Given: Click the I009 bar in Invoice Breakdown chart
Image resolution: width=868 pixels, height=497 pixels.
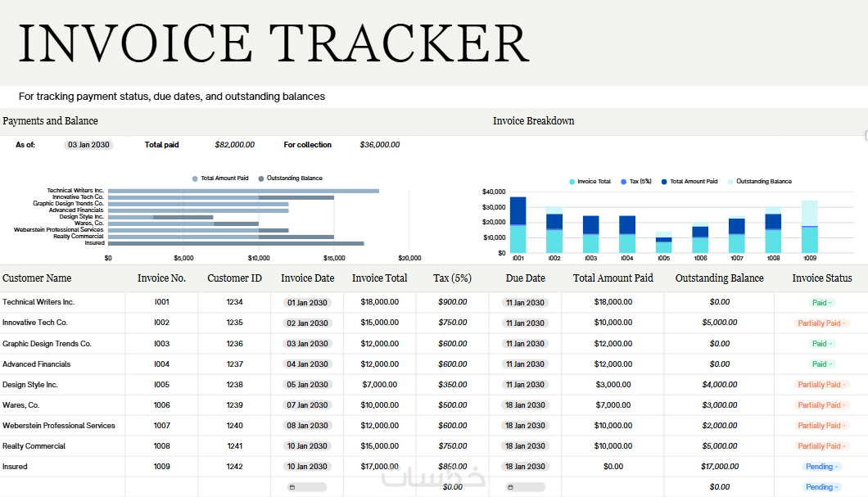Looking at the screenshot, I should (810, 227).
